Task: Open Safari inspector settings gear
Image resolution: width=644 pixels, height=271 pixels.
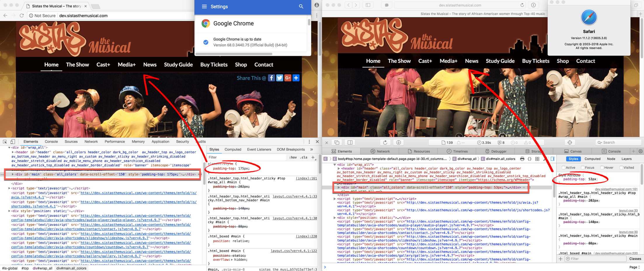Action: tap(640, 151)
